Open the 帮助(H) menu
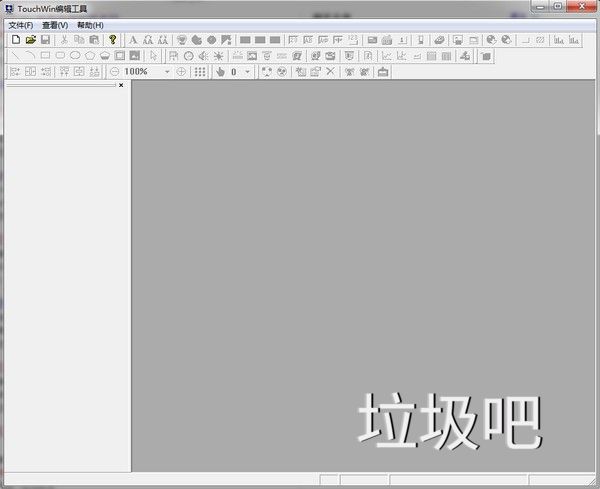Screen dimensions: 600x489 [x=90, y=25]
